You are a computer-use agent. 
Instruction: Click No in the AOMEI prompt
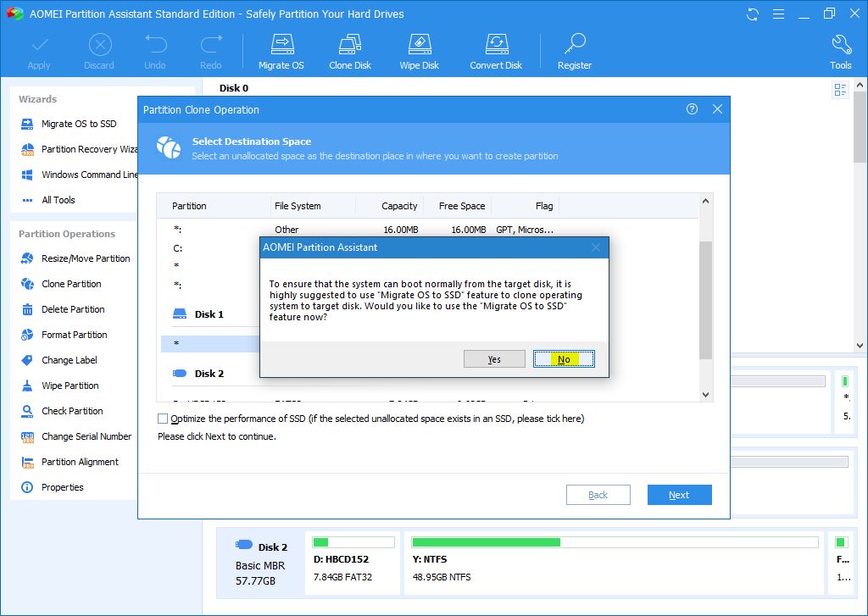coord(564,359)
